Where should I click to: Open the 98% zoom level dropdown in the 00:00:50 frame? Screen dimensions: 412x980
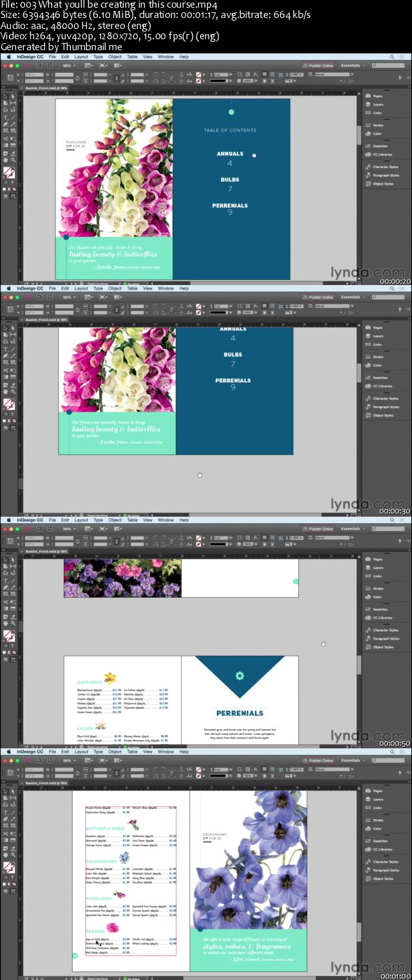tap(68, 529)
